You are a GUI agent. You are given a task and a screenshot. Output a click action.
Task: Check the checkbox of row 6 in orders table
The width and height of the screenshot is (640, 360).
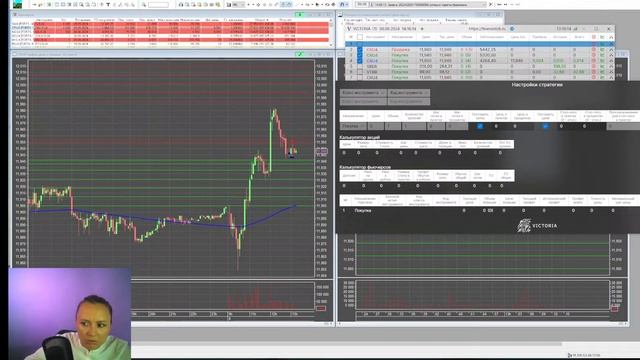[x=360, y=71]
